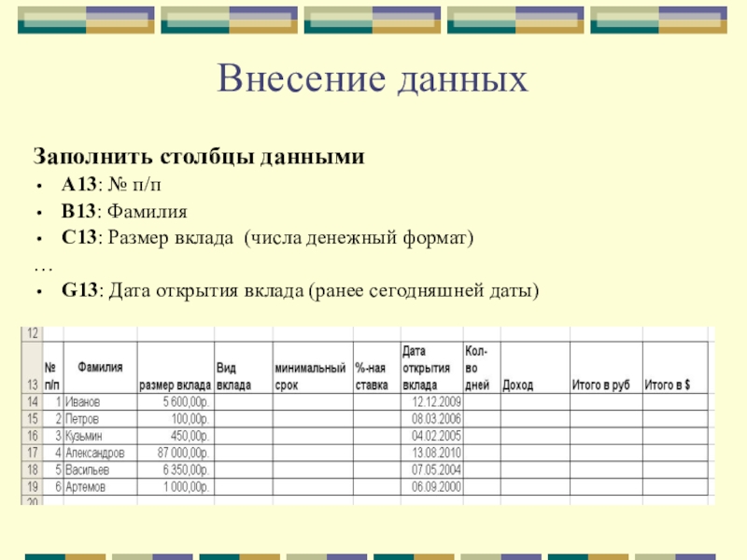747x560 pixels.
Task: Select the date cell '12.12.2009'
Action: point(432,401)
